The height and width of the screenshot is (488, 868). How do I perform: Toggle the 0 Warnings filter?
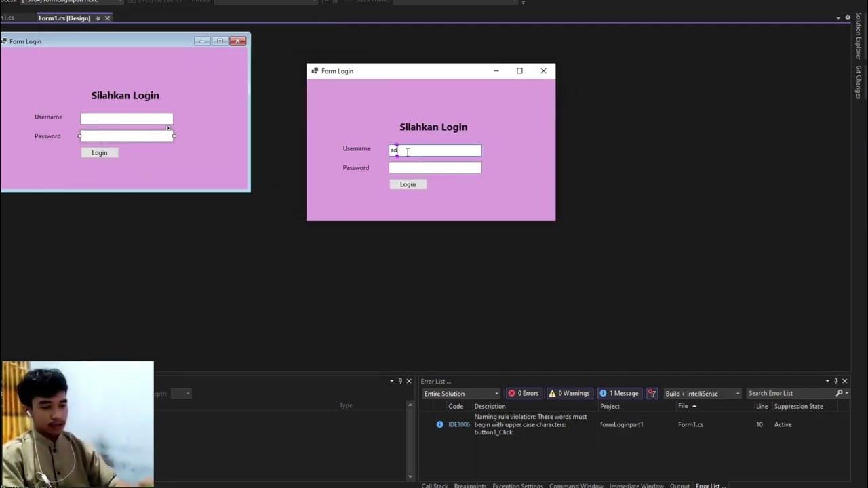(x=569, y=393)
